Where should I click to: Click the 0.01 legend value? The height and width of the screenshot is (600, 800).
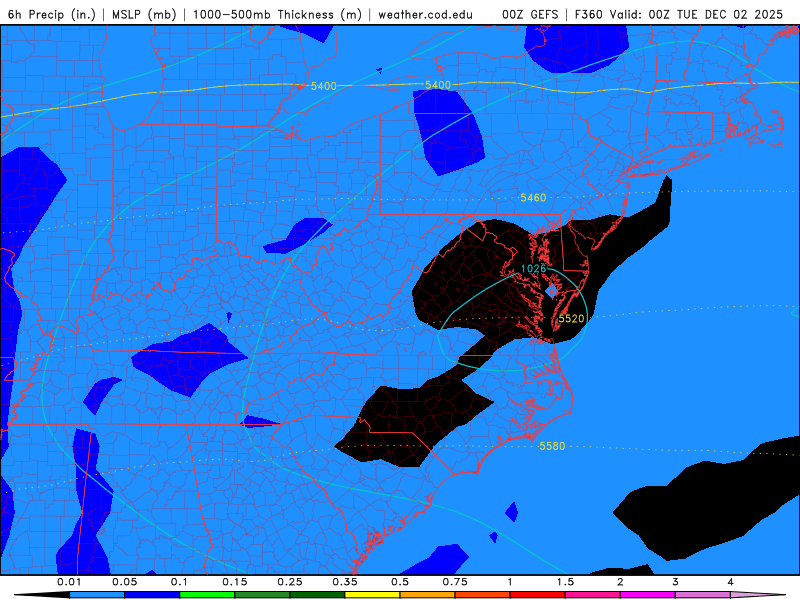(x=69, y=582)
